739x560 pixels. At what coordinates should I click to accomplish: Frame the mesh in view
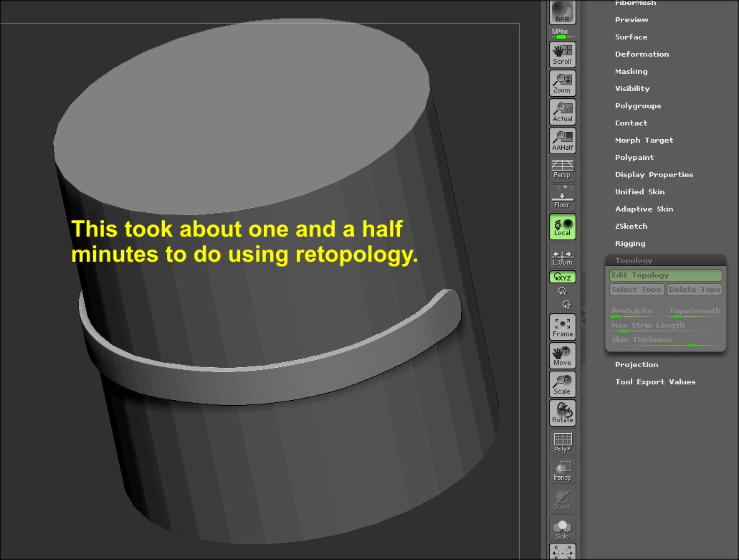tap(562, 327)
